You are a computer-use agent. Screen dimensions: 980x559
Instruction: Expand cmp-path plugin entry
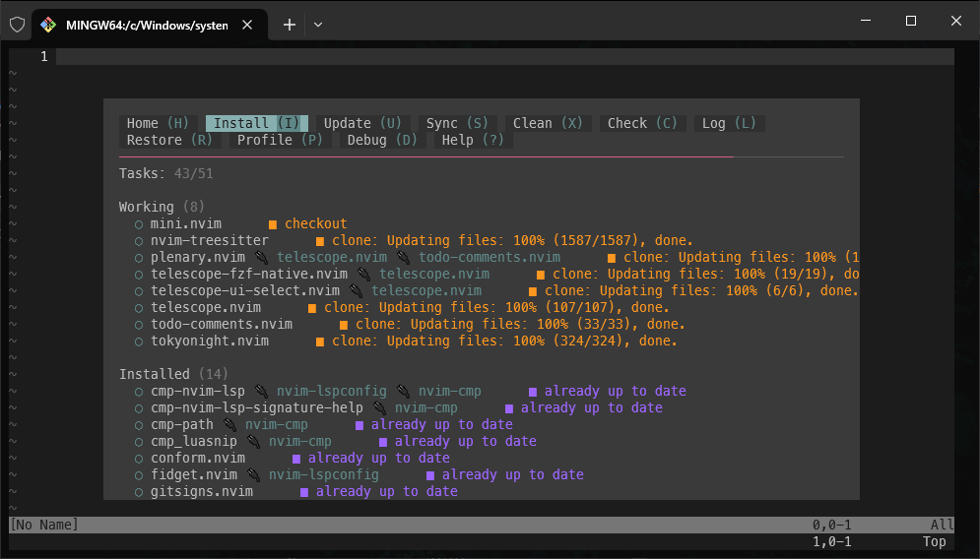click(x=182, y=425)
